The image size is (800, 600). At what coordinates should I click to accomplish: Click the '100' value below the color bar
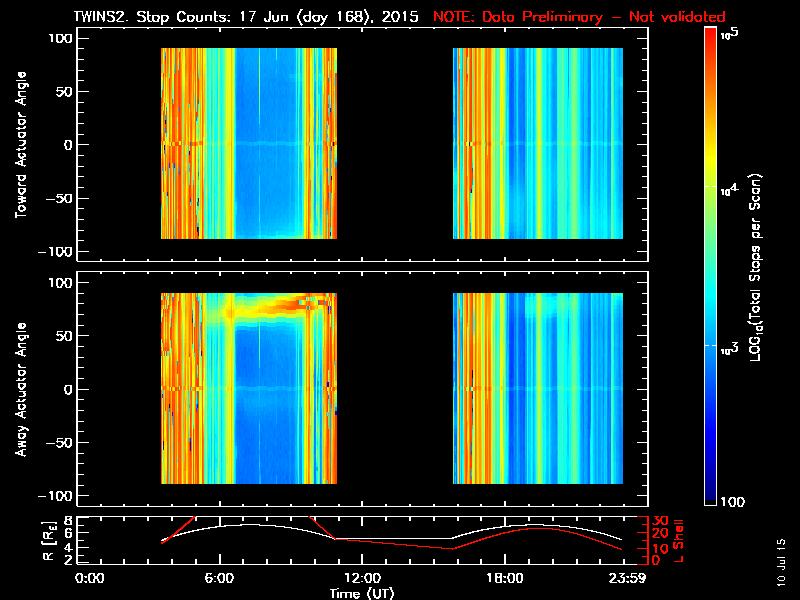tap(733, 502)
